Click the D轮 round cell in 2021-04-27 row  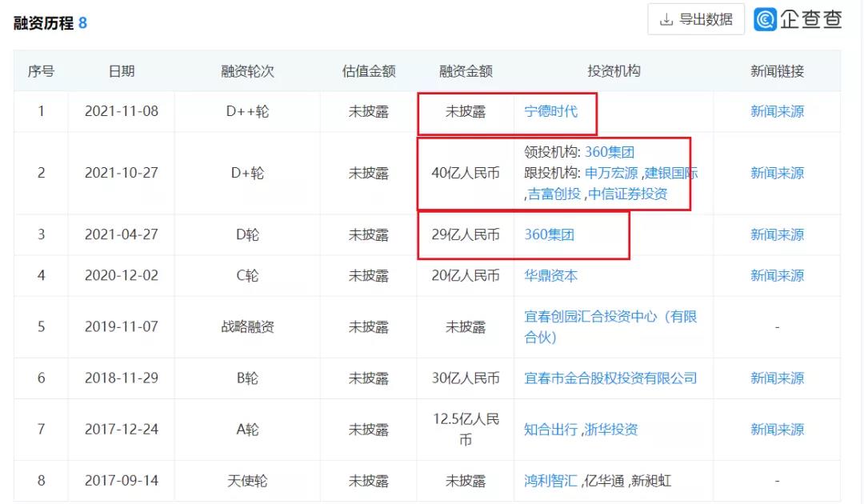click(247, 234)
